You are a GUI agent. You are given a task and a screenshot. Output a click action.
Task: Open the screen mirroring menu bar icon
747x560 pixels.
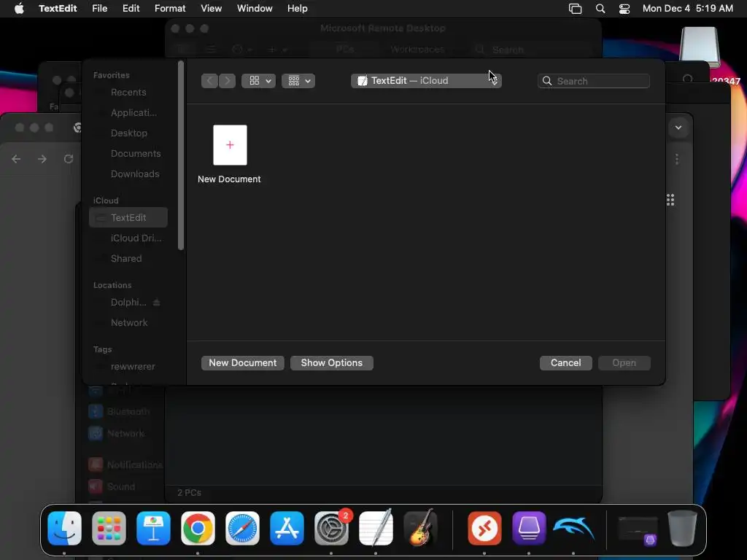click(576, 9)
